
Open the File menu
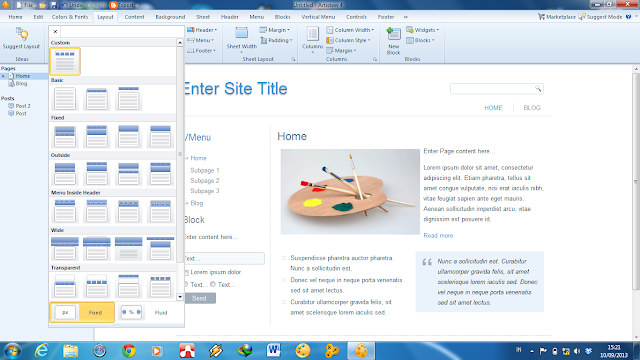(x=26, y=5)
